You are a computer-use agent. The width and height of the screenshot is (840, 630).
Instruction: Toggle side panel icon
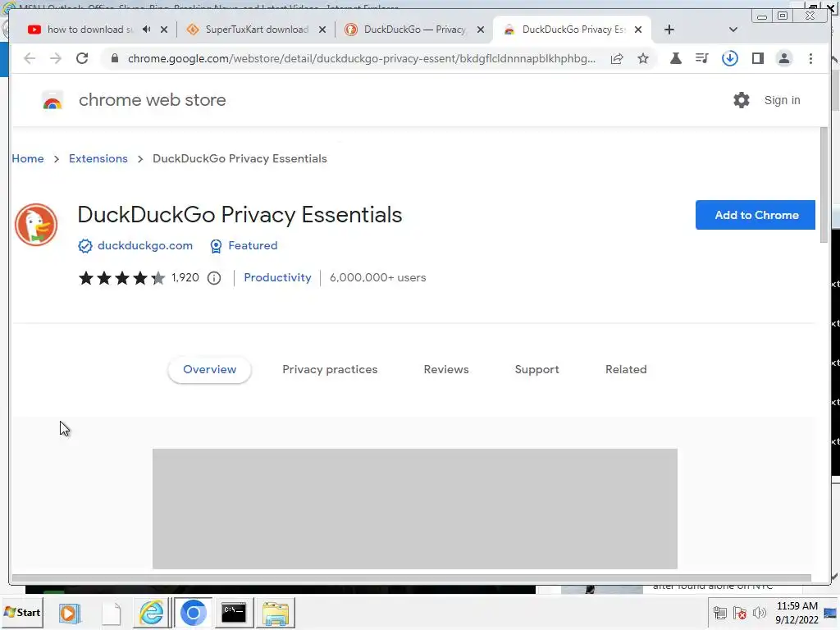pyautogui.click(x=757, y=58)
